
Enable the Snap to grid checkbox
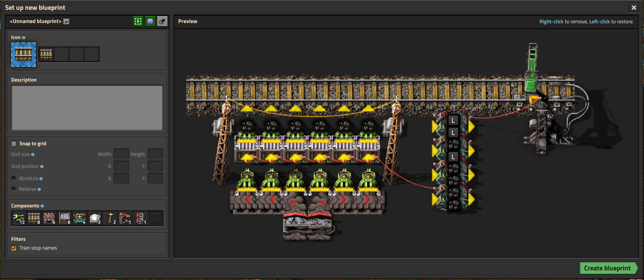pyautogui.click(x=14, y=143)
